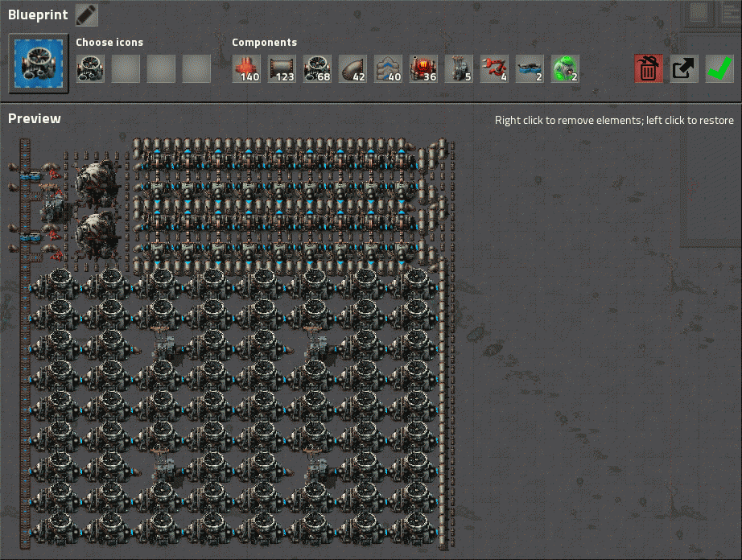Confirm blueprint with the green checkmark

click(719, 68)
